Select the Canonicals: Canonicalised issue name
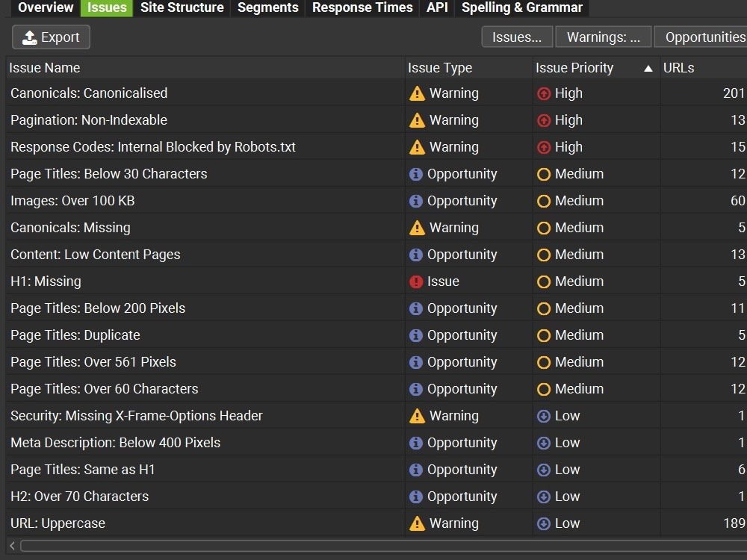747x560 pixels. pyautogui.click(x=89, y=93)
